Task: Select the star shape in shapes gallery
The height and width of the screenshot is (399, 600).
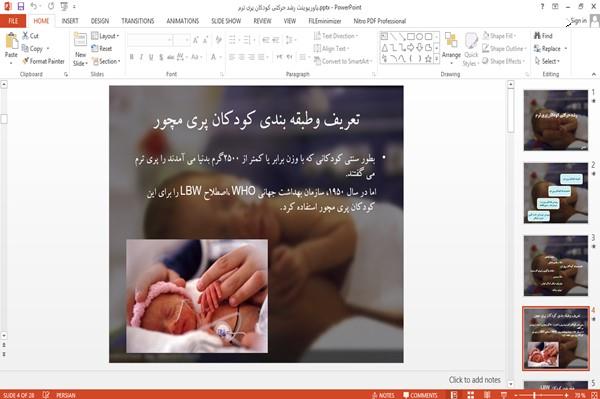Action: click(x=428, y=59)
